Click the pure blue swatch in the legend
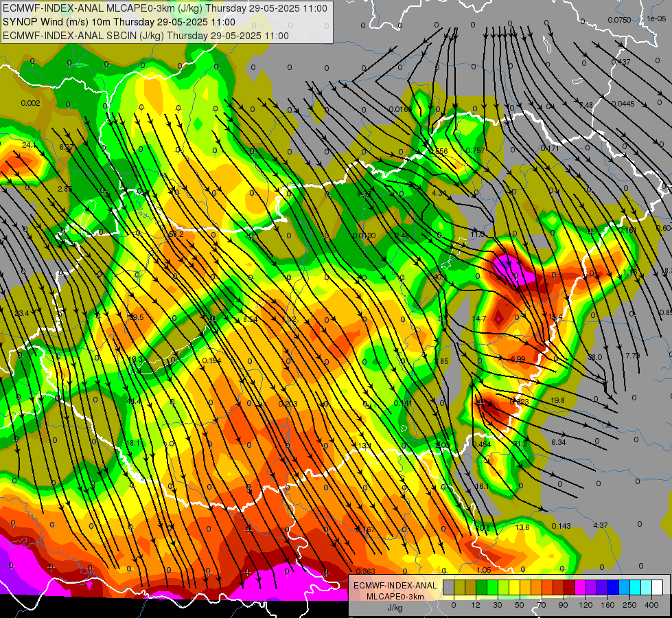 [614, 587]
